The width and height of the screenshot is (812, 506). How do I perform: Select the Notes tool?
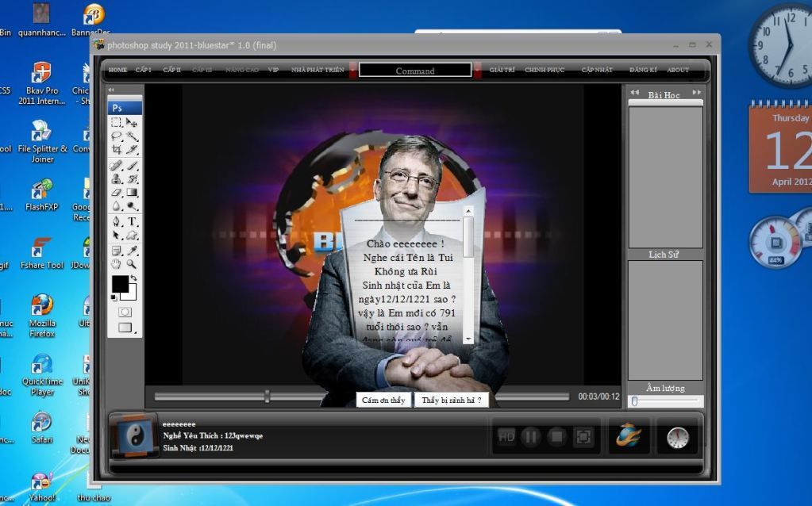pos(117,251)
